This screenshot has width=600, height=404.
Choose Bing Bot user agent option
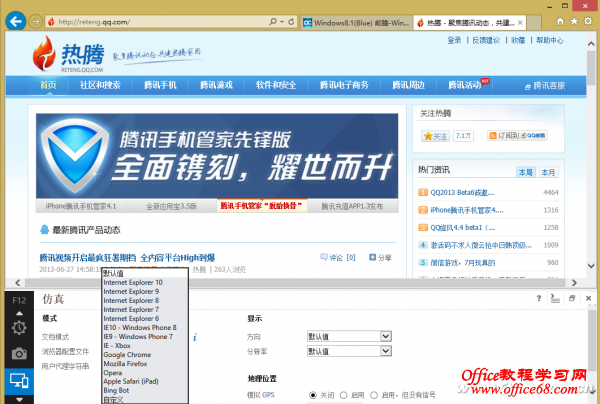pos(116,391)
